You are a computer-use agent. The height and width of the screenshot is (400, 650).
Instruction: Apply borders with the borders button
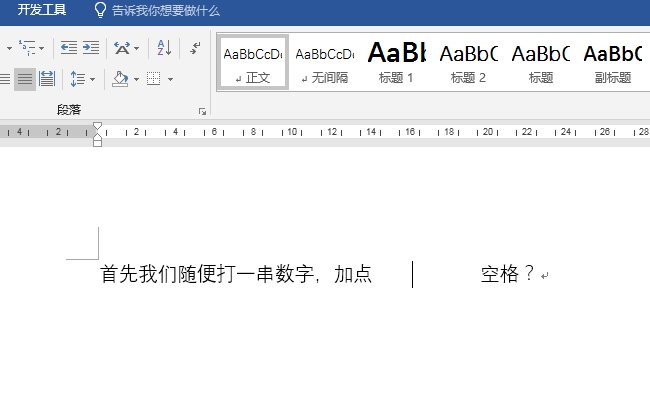[154, 79]
